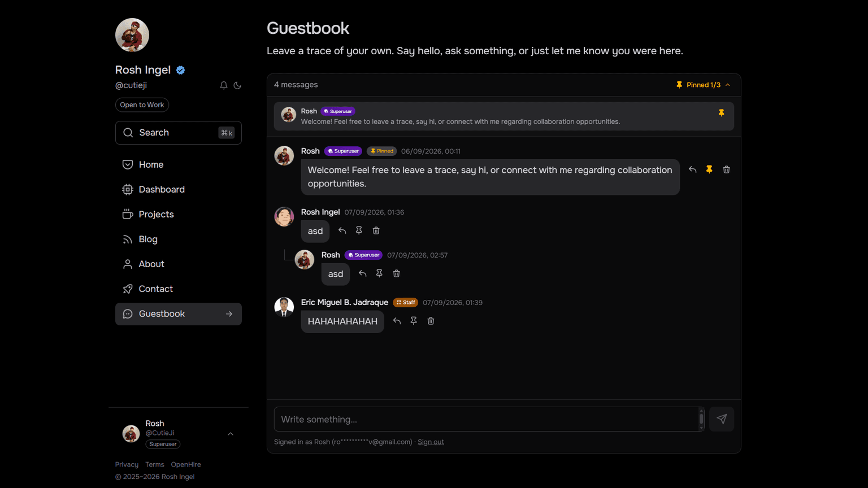Click the message box scrollbar
Viewport: 868px width, 488px height.
tap(701, 419)
